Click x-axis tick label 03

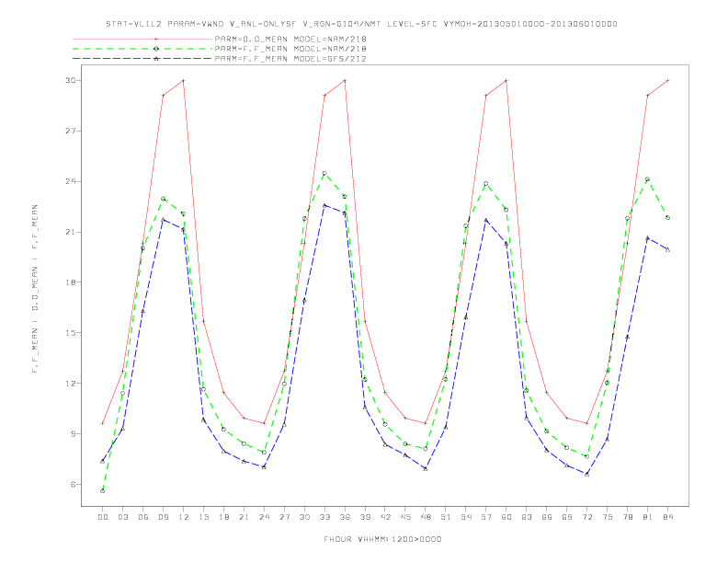click(x=122, y=517)
